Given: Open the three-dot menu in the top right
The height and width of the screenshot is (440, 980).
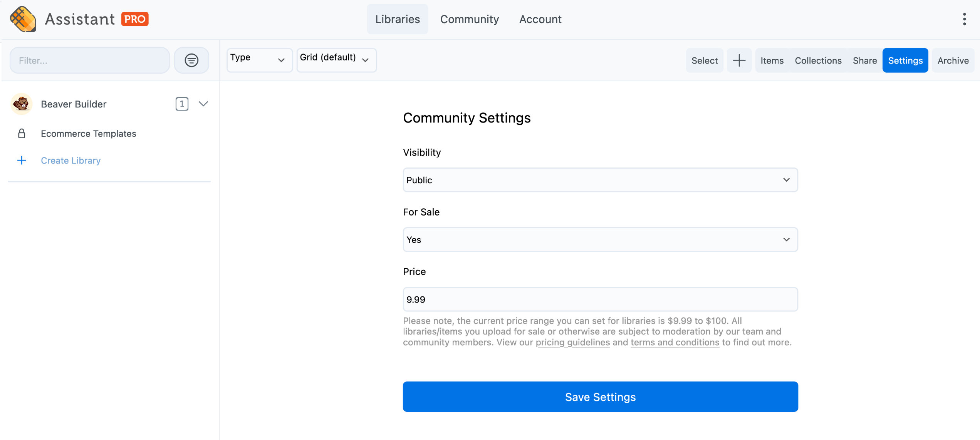Looking at the screenshot, I should click(x=965, y=19).
